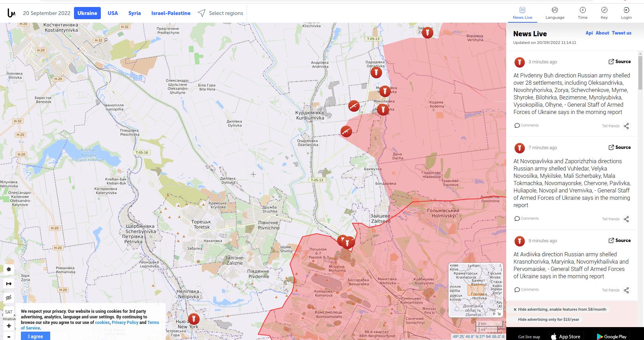Expand the minimap with its corner arrow
Image resolution: width=644 pixels, height=340 pixels.
pos(499,313)
